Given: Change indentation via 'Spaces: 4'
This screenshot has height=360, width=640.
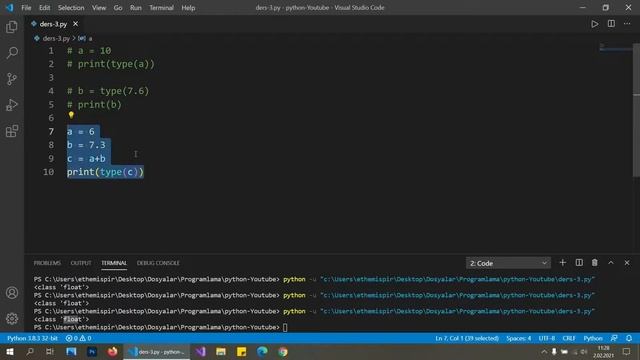Looking at the screenshot, I should pos(519,338).
